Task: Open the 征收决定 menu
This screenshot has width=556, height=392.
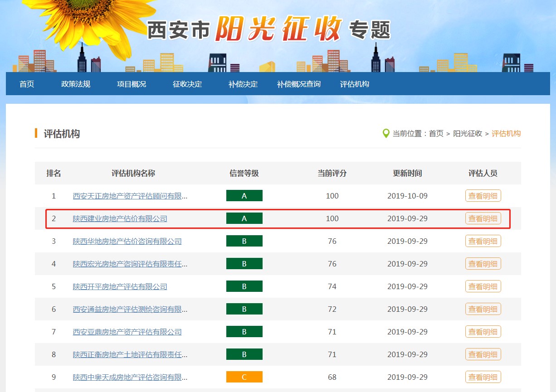Action: click(187, 84)
